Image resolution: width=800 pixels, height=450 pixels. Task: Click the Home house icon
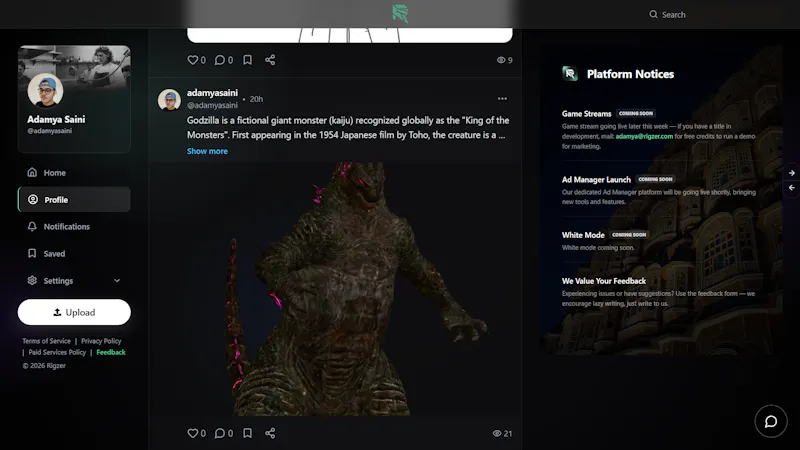(32, 172)
